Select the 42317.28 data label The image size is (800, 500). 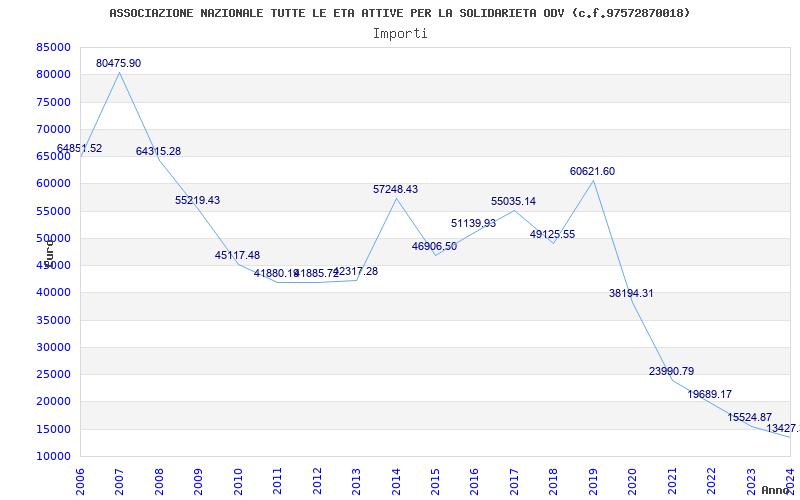point(356,271)
